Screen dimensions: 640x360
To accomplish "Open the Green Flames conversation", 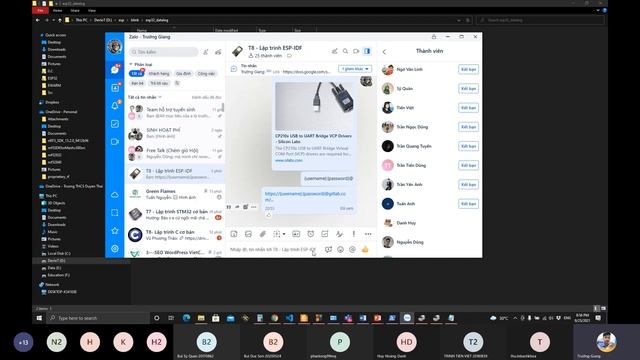I will 176,194.
